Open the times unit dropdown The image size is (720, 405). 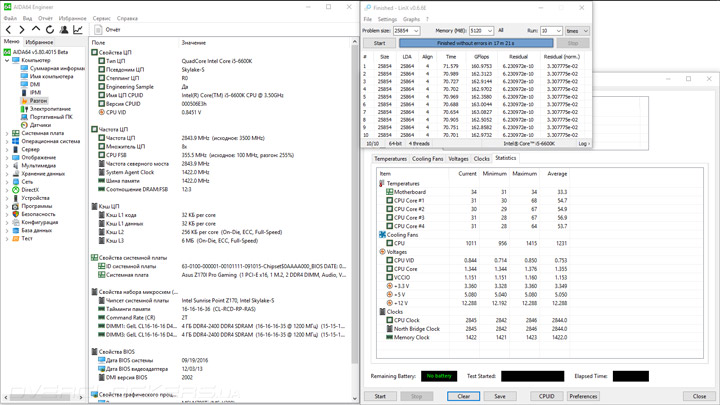point(576,31)
